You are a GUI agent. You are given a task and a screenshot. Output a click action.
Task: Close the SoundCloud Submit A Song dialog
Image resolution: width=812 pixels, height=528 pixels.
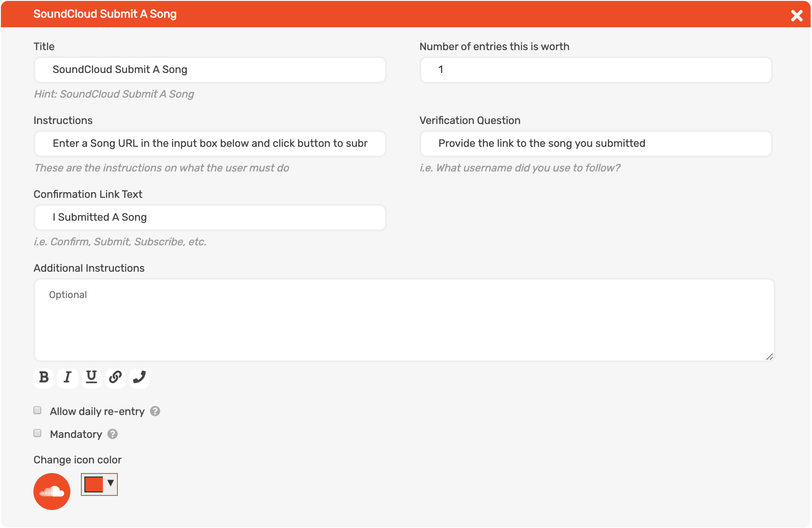[x=796, y=15]
